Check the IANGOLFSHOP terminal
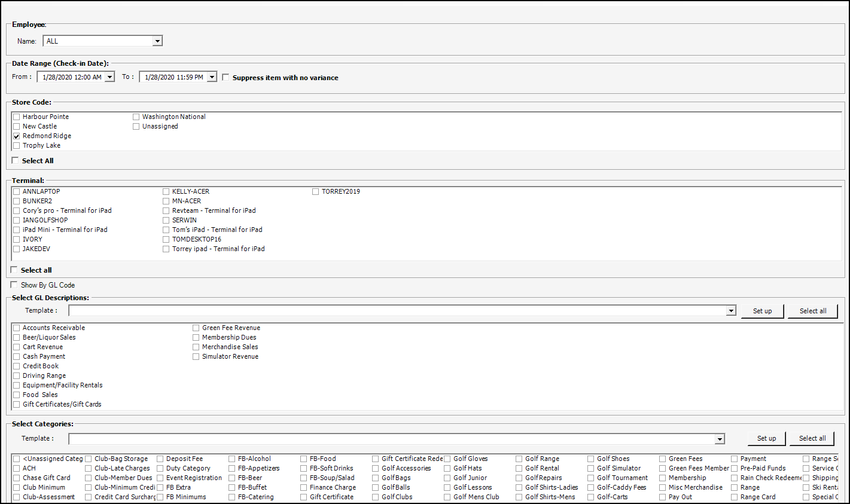850x504 pixels. pyautogui.click(x=17, y=221)
